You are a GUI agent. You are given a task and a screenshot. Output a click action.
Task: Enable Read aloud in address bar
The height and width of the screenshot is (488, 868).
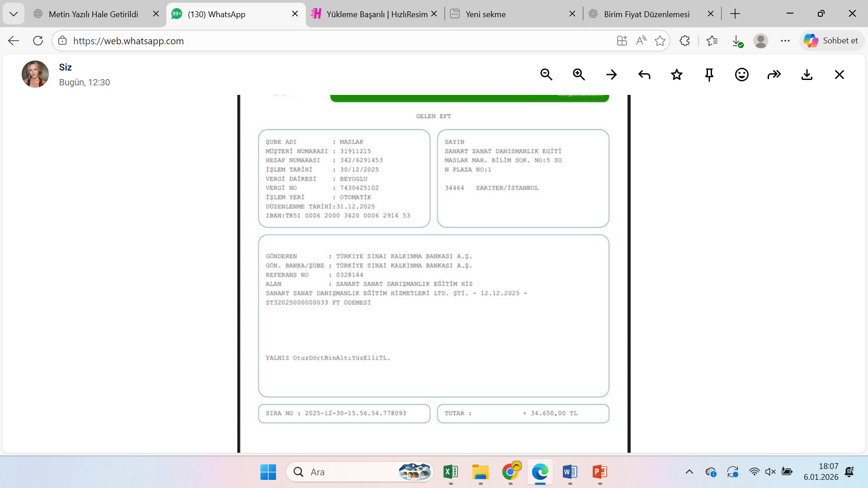pyautogui.click(x=641, y=41)
